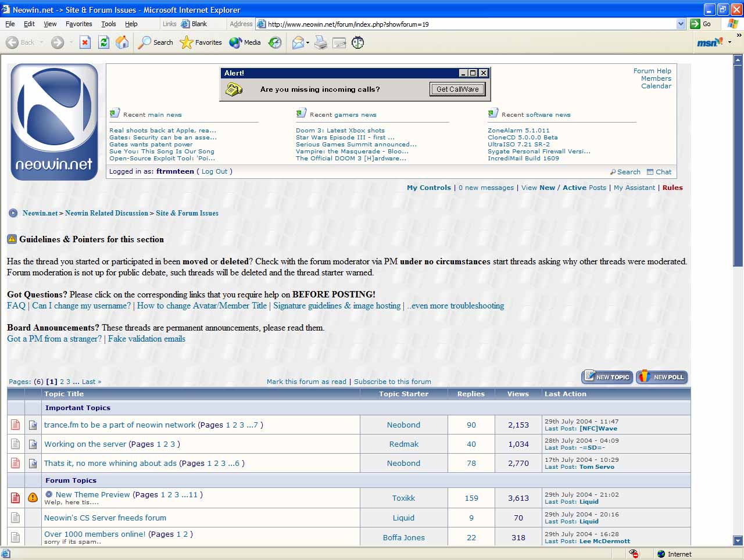Expand the toolbar overflow chevron above MSN
The image size is (744, 560).
pyautogui.click(x=739, y=35)
